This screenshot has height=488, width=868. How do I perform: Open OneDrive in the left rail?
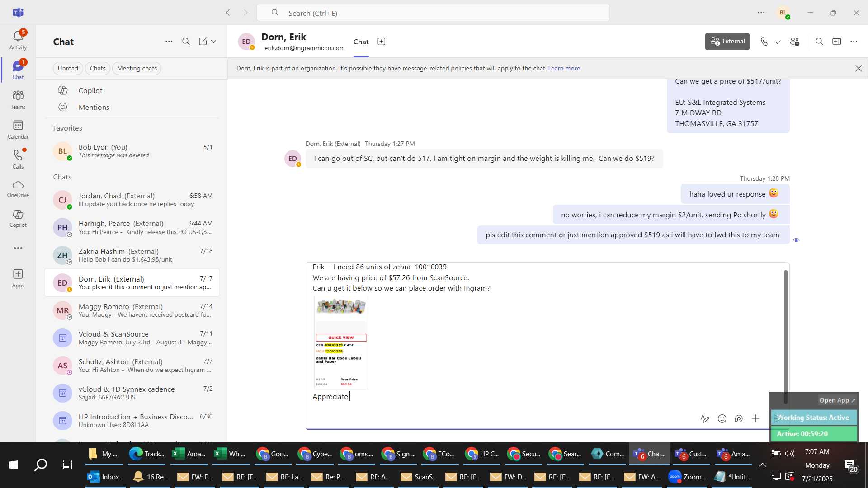tap(18, 189)
